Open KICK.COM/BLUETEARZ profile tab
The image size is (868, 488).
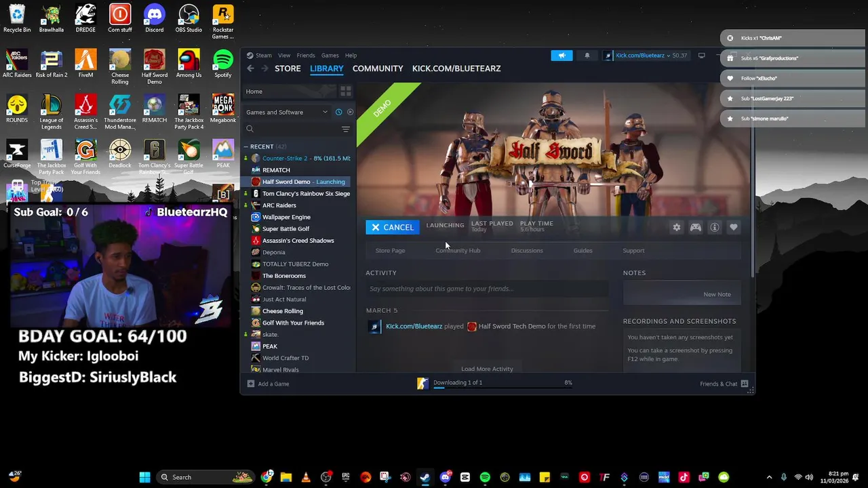click(456, 68)
